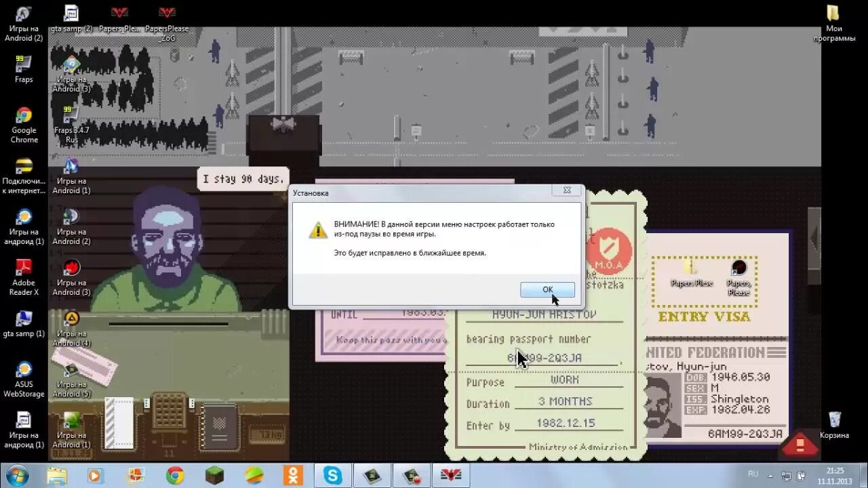Open installer taskbar button with red badge
This screenshot has width=868, height=488.
pyautogui.click(x=412, y=476)
